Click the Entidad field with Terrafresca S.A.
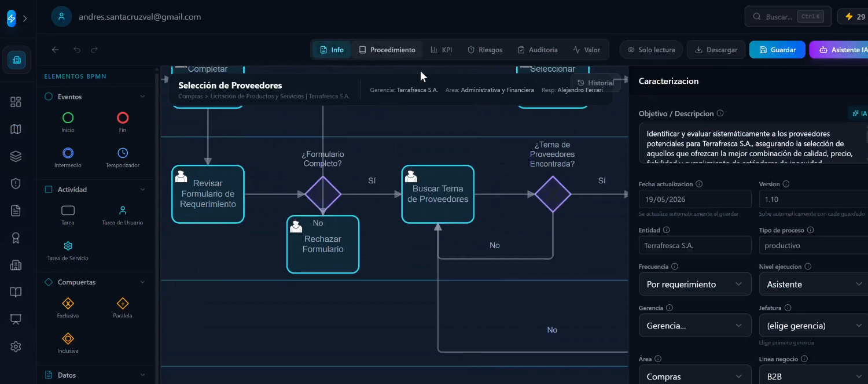 pyautogui.click(x=695, y=245)
